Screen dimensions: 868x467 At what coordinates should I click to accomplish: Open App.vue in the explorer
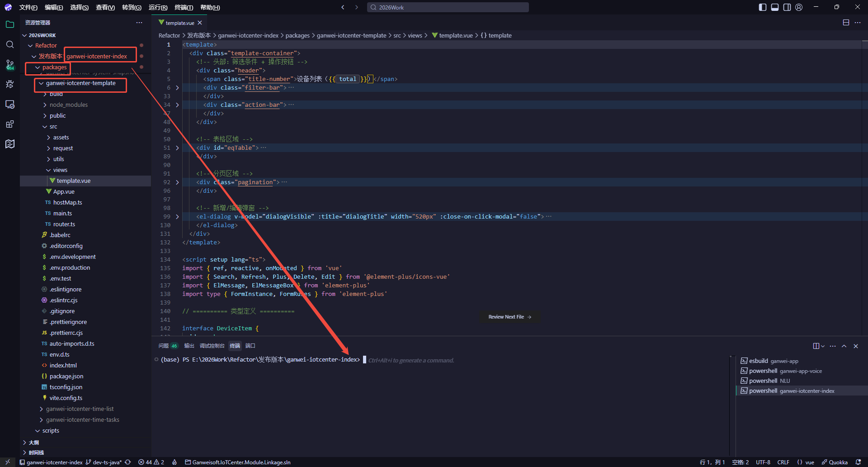click(x=64, y=192)
